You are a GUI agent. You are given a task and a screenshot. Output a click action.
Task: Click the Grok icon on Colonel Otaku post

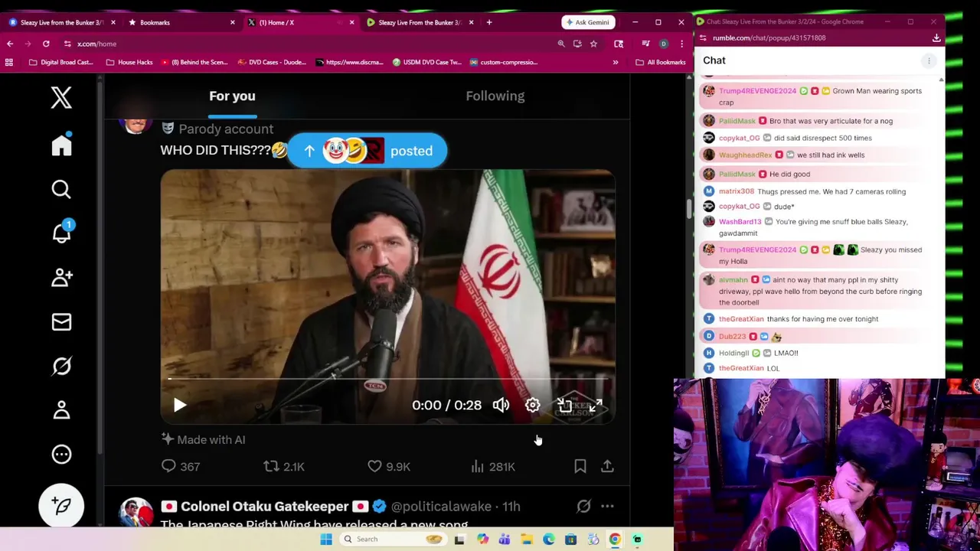click(583, 506)
